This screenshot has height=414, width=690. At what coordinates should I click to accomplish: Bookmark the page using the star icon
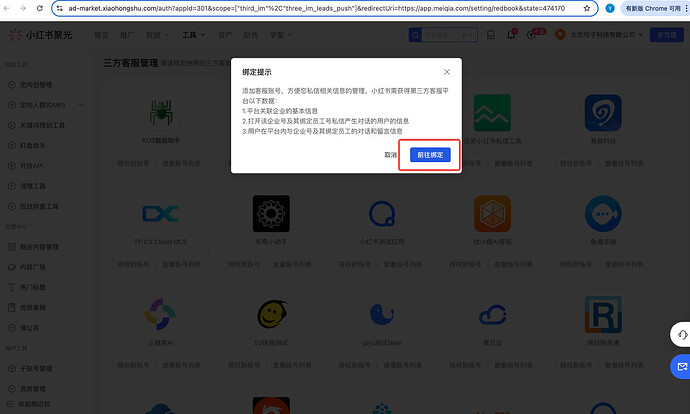pyautogui.click(x=587, y=8)
